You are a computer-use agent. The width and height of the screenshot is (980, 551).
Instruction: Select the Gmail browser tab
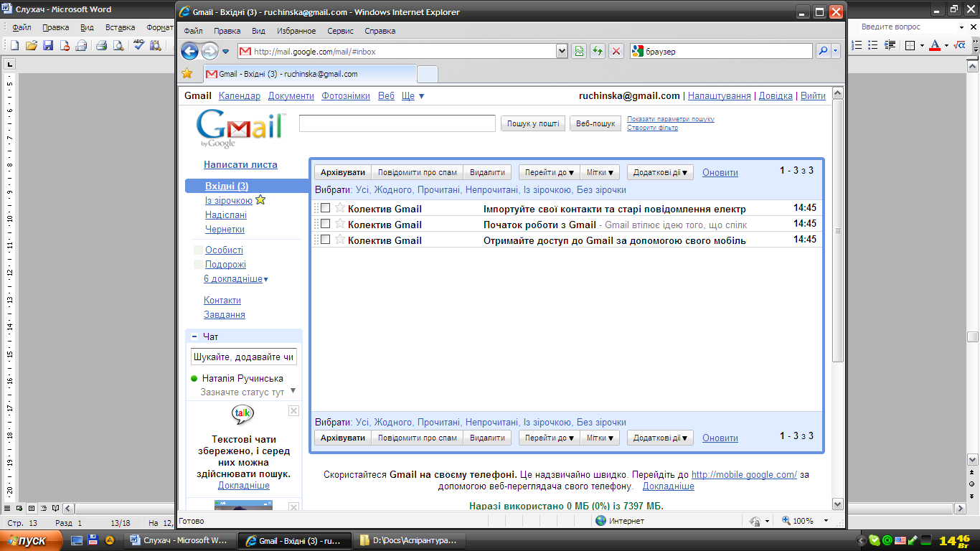tap(309, 74)
